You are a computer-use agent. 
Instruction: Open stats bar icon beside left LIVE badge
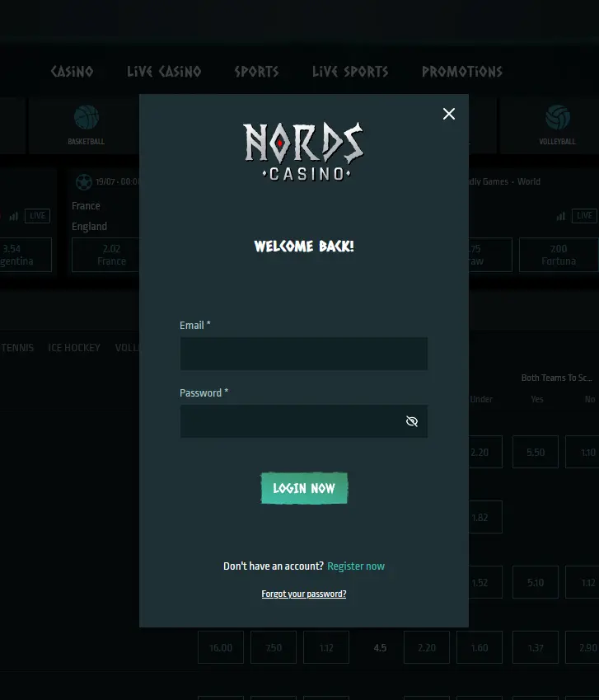click(14, 217)
